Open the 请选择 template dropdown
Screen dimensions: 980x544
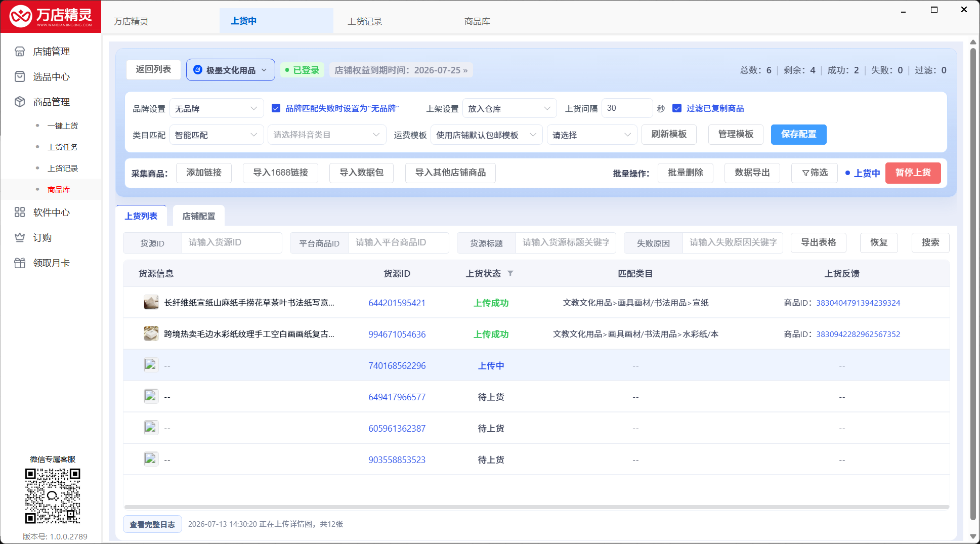tap(592, 135)
